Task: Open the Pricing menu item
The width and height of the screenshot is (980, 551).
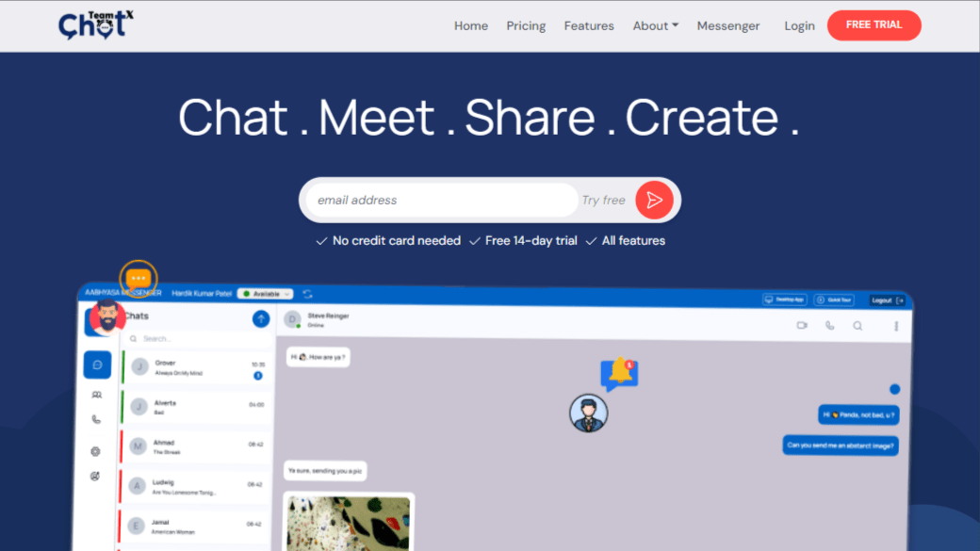Action: (x=526, y=25)
